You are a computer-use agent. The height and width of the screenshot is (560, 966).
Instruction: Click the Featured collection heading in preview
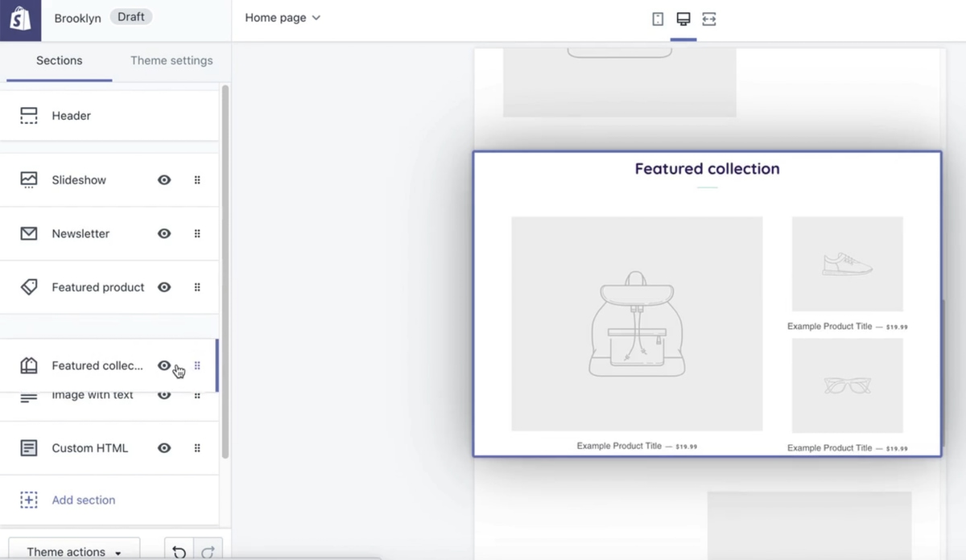pyautogui.click(x=707, y=169)
